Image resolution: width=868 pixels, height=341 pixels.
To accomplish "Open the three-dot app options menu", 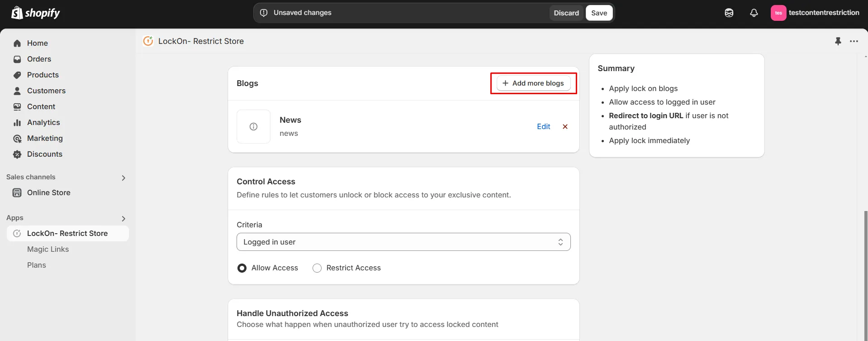I will coord(854,41).
